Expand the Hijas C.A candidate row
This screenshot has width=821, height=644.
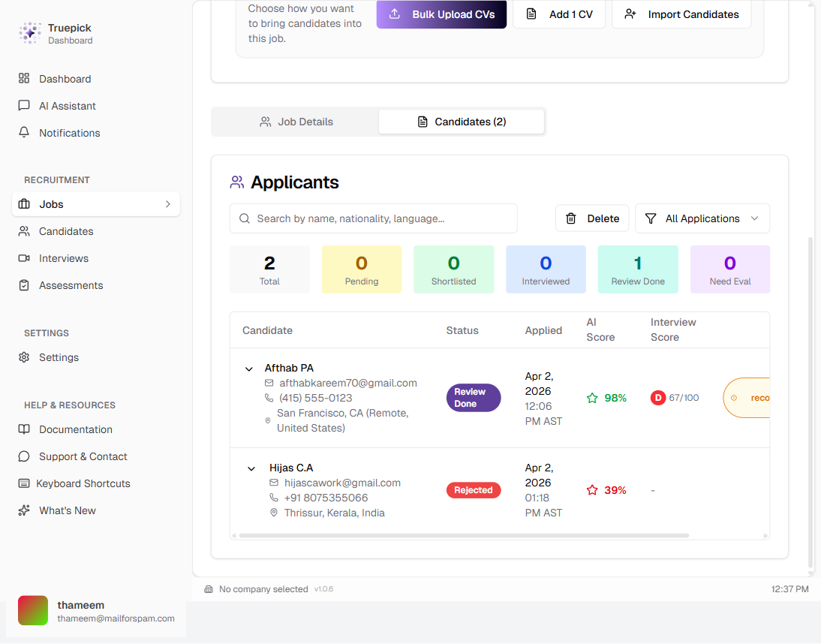251,468
